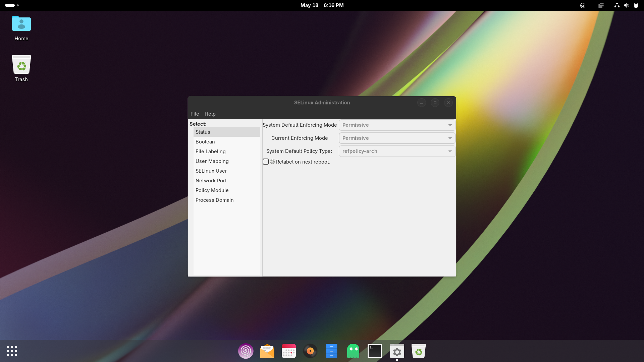
Task: Open the blue file manager in dock
Action: 332,351
